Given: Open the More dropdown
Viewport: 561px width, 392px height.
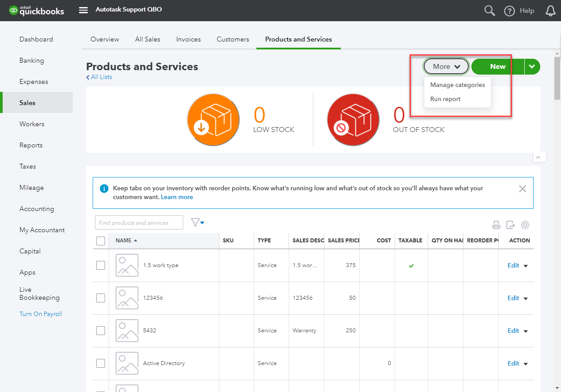Looking at the screenshot, I should point(446,66).
